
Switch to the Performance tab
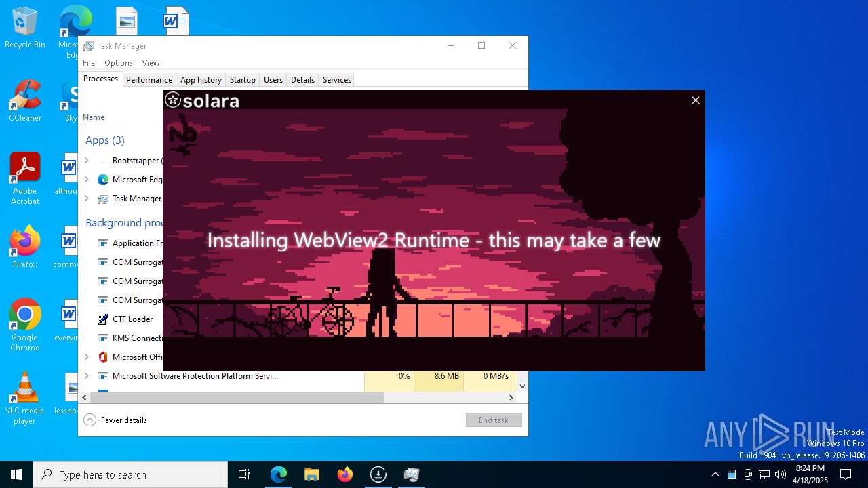[x=149, y=80]
